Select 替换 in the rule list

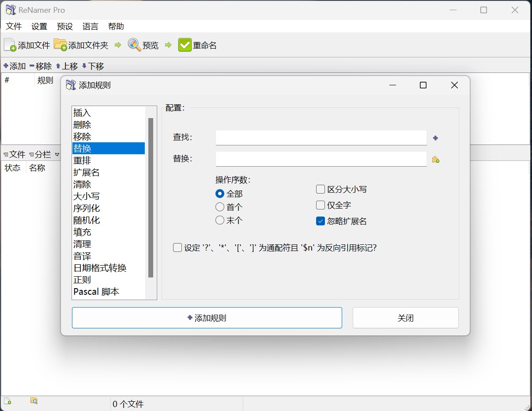click(109, 148)
